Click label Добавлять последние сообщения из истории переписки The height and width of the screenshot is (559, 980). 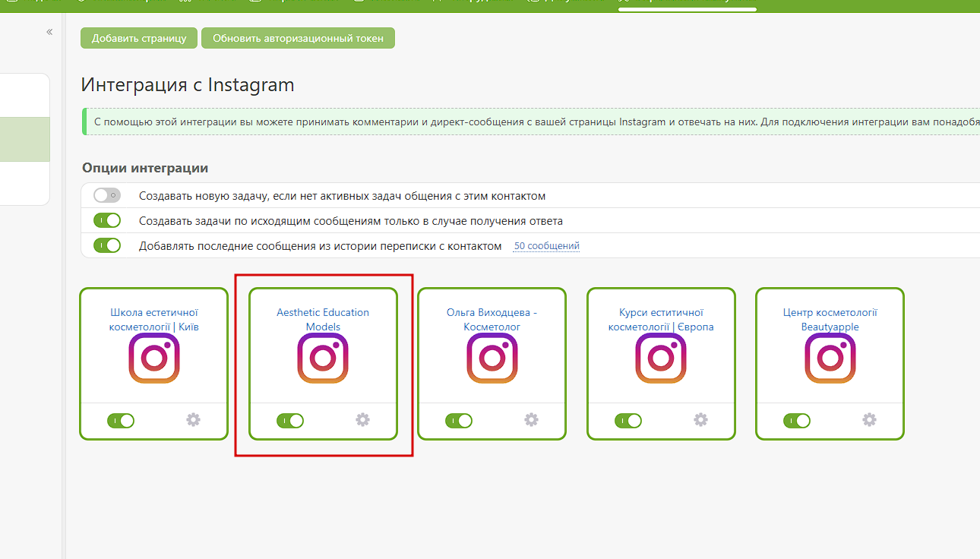(320, 246)
